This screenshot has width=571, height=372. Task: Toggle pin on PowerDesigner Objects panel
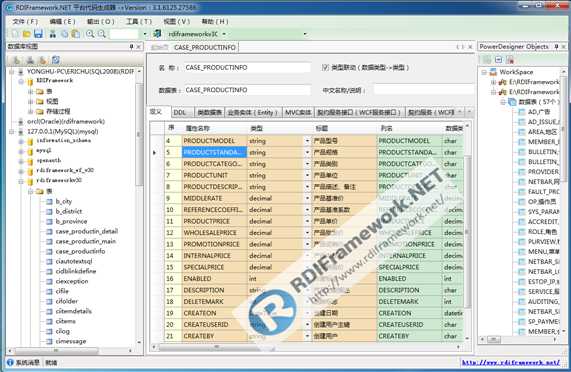tap(556, 47)
